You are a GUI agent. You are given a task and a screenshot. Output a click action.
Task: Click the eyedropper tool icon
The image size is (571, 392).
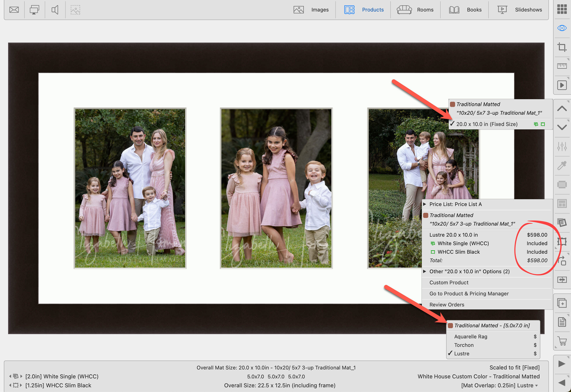[x=562, y=166]
